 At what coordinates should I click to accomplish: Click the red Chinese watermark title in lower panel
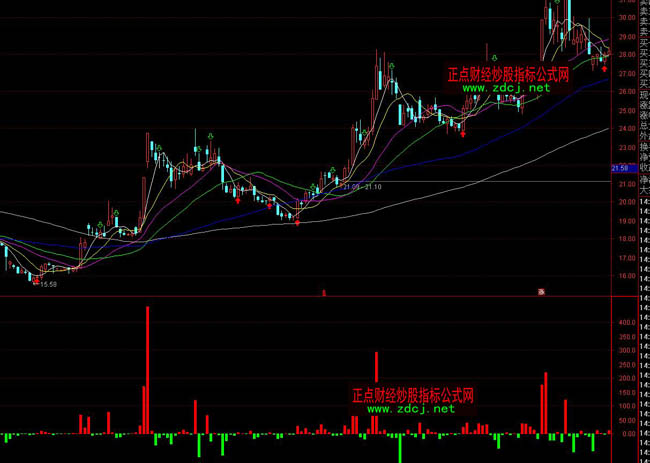click(412, 395)
